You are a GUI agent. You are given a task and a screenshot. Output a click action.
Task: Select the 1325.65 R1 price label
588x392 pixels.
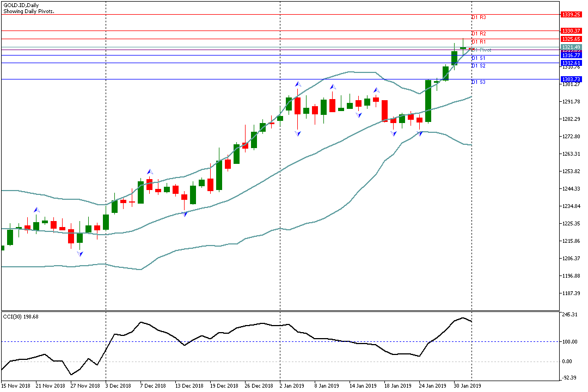pyautogui.click(x=571, y=39)
